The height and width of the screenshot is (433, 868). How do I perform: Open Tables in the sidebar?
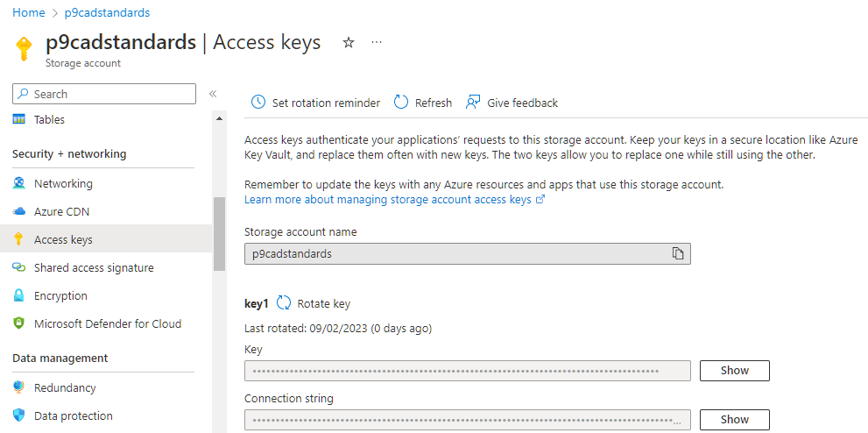49,119
